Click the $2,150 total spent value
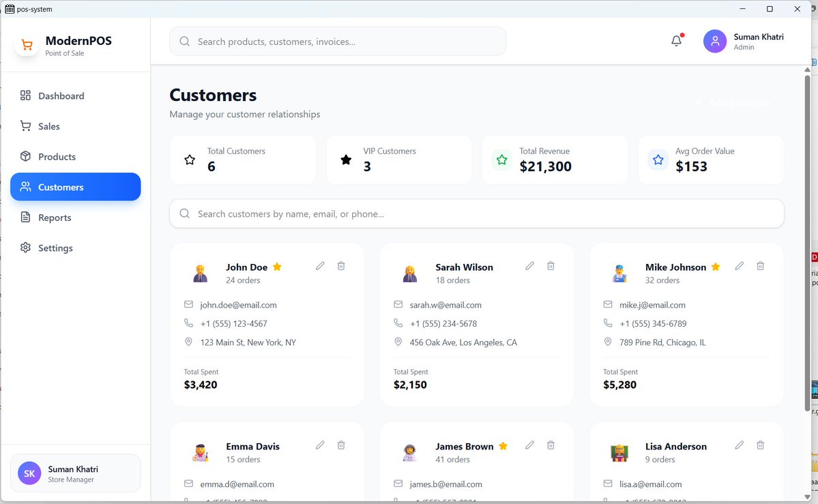 click(410, 385)
